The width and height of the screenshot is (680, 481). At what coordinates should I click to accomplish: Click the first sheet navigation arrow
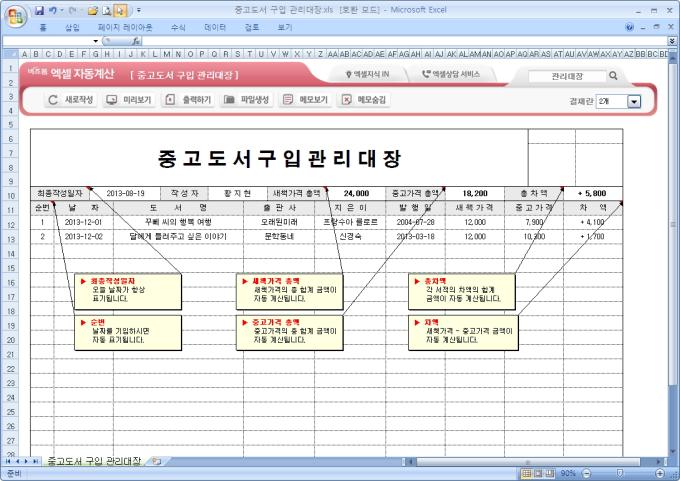click(x=8, y=461)
